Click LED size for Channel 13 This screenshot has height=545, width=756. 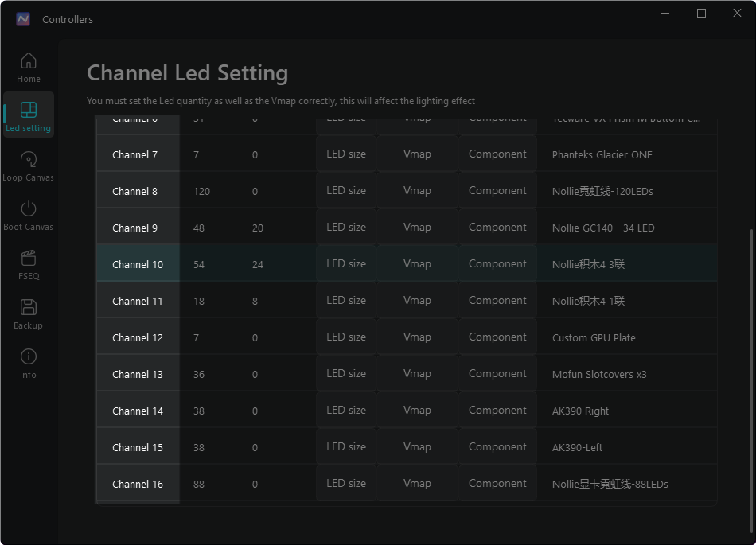pos(346,373)
